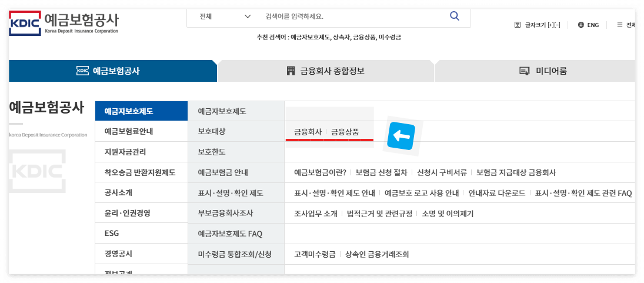This screenshot has width=644, height=283.
Task: Open 미수령금 통합조회/신청 submenu item
Action: click(x=236, y=254)
